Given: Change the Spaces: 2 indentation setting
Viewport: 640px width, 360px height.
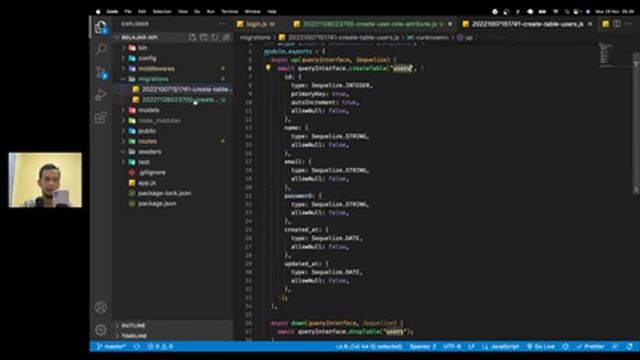Looking at the screenshot, I should pos(422,347).
